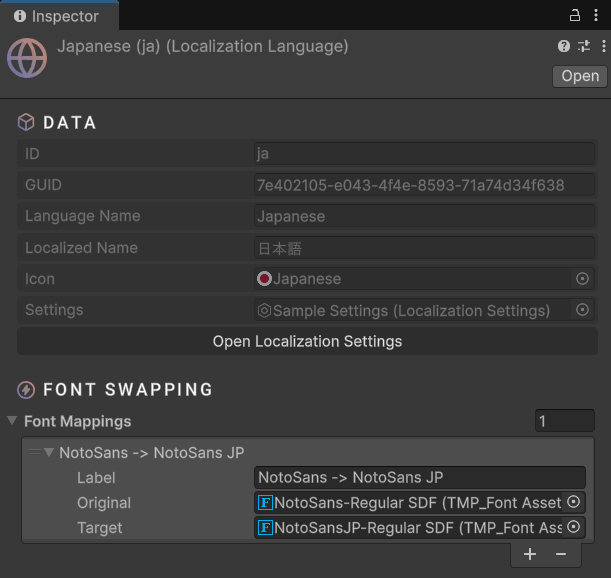Click the Localized Name field 日本語
Viewport: 611px width, 578px height.
point(424,248)
